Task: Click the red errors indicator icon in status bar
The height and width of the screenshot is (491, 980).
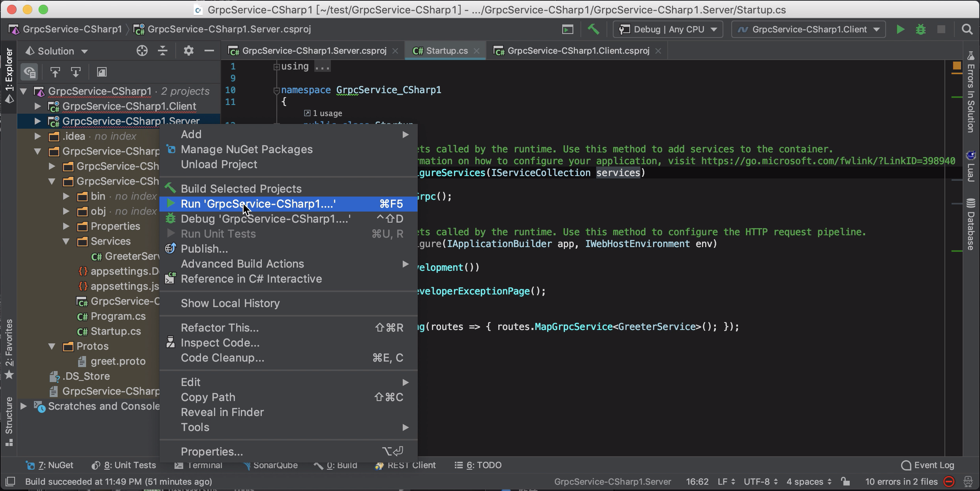Action: 949,482
